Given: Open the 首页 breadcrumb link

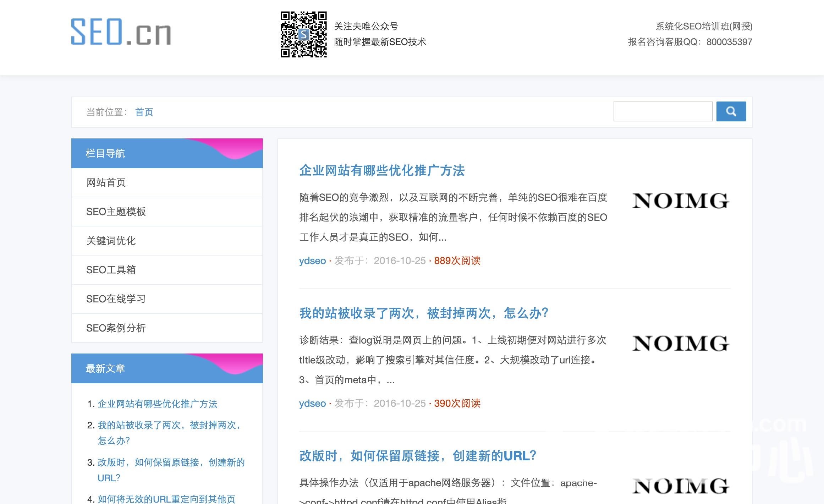Looking at the screenshot, I should (144, 112).
